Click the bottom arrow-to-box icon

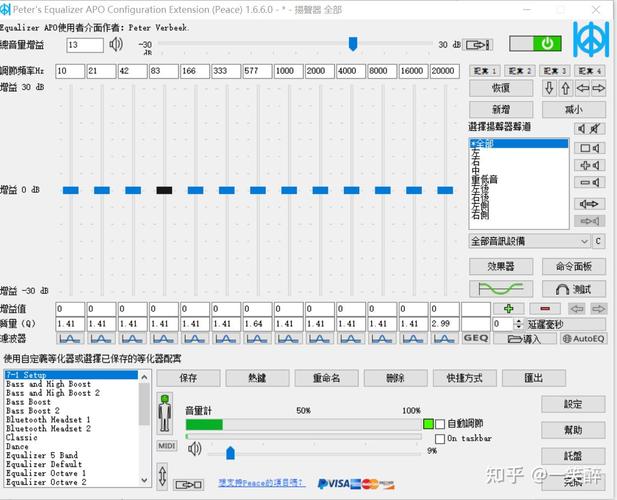point(188,485)
